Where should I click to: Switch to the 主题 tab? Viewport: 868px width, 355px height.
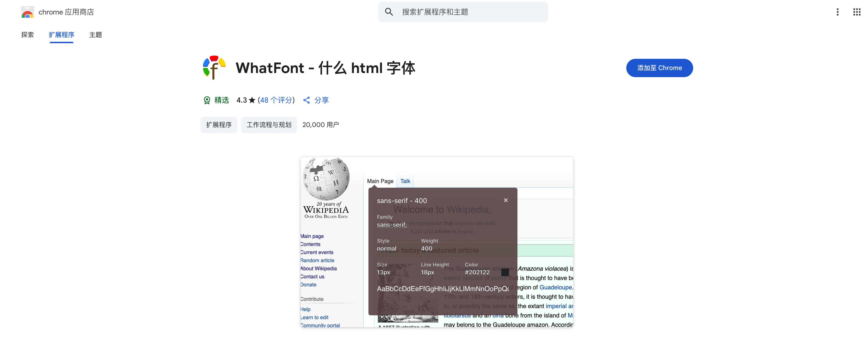95,35
